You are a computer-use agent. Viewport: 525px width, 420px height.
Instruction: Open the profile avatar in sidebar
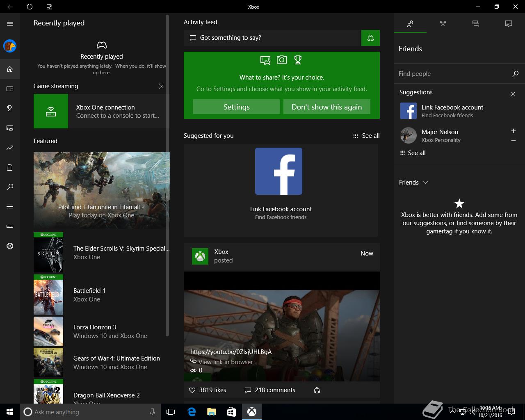(10, 46)
